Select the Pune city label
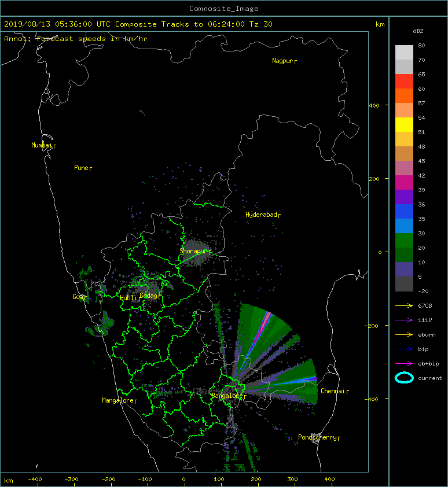This screenshot has width=448, height=487. 81,168
